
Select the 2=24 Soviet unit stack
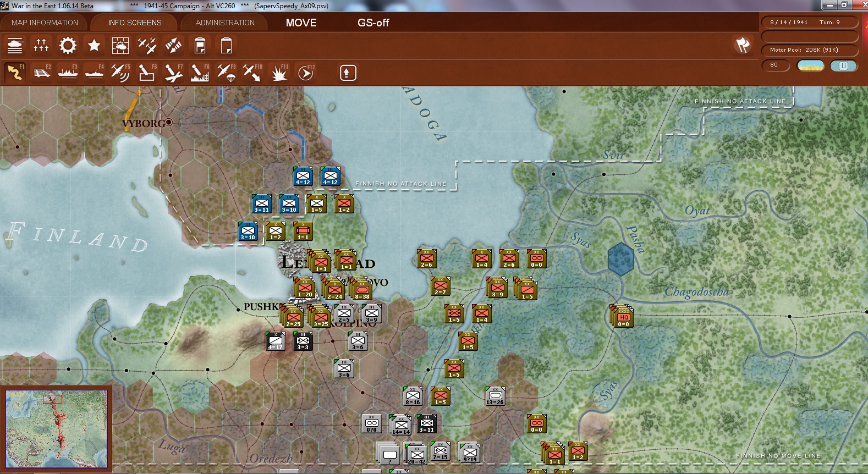coord(334,289)
